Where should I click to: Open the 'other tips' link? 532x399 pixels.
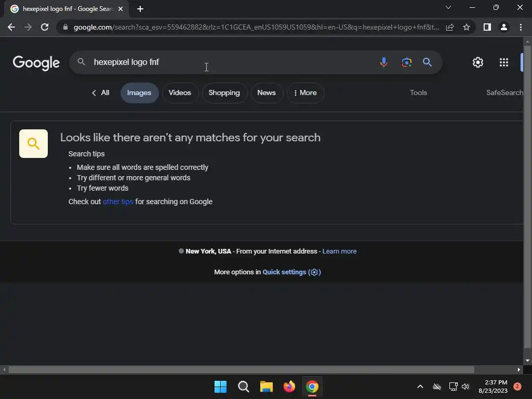[x=118, y=202]
